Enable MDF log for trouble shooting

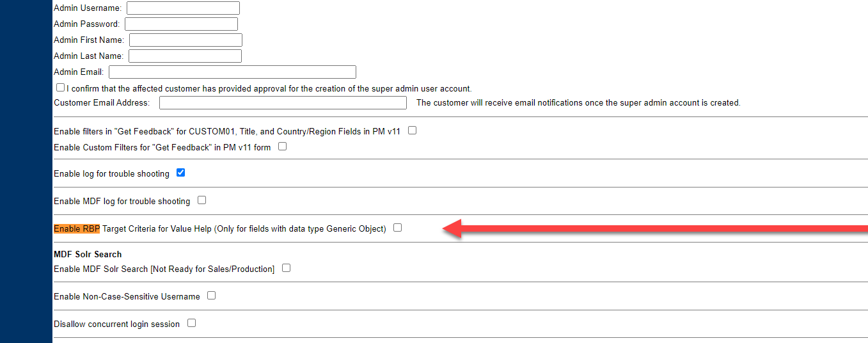point(201,200)
